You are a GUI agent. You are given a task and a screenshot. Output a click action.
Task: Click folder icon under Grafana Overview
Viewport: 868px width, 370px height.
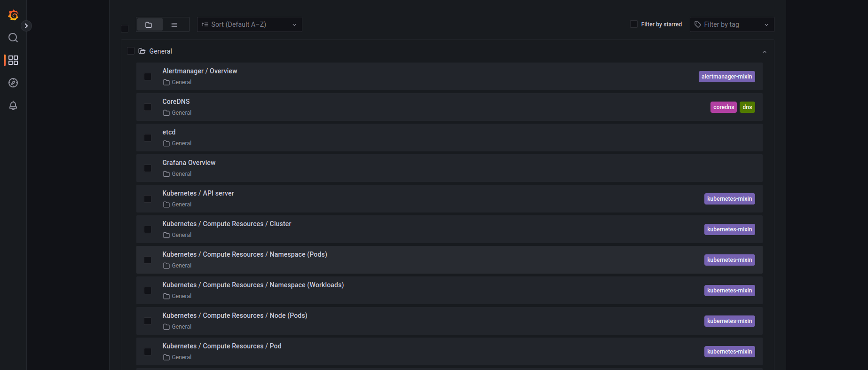pos(166,174)
